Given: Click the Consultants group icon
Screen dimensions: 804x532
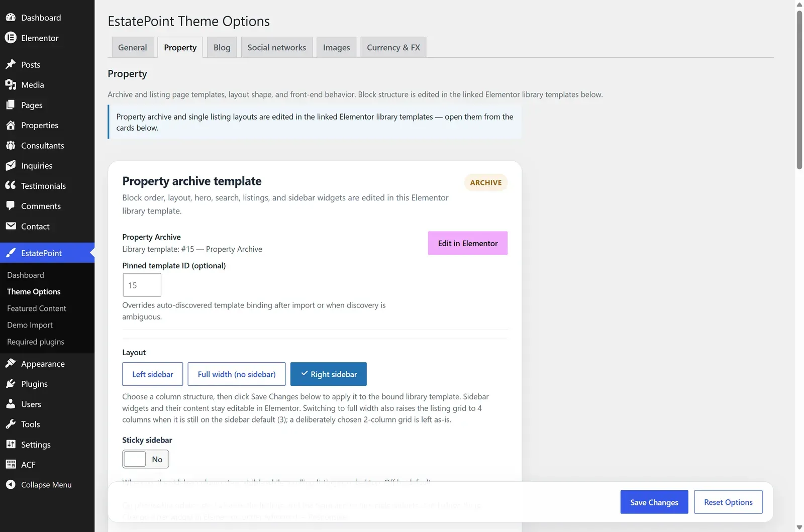Looking at the screenshot, I should coord(11,145).
